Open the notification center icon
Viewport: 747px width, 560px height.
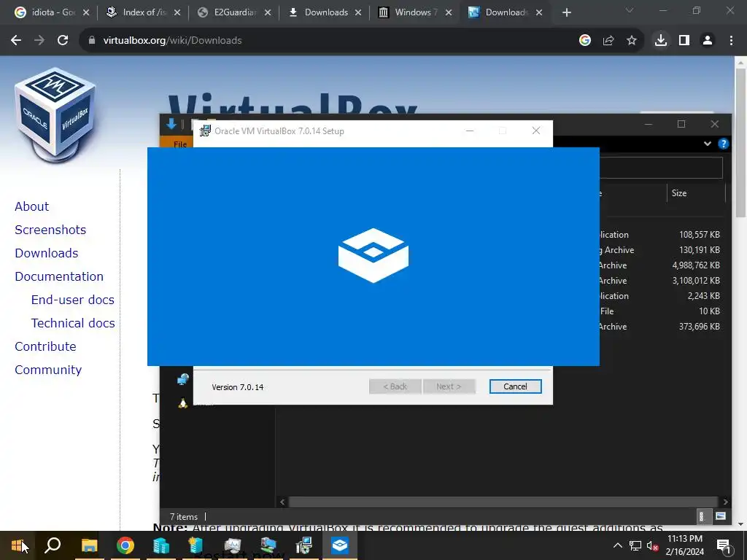(x=724, y=545)
